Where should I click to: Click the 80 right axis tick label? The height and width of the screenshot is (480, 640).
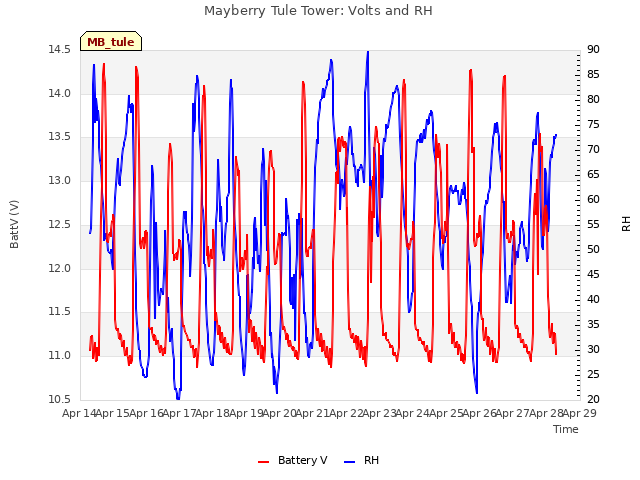coord(593,100)
